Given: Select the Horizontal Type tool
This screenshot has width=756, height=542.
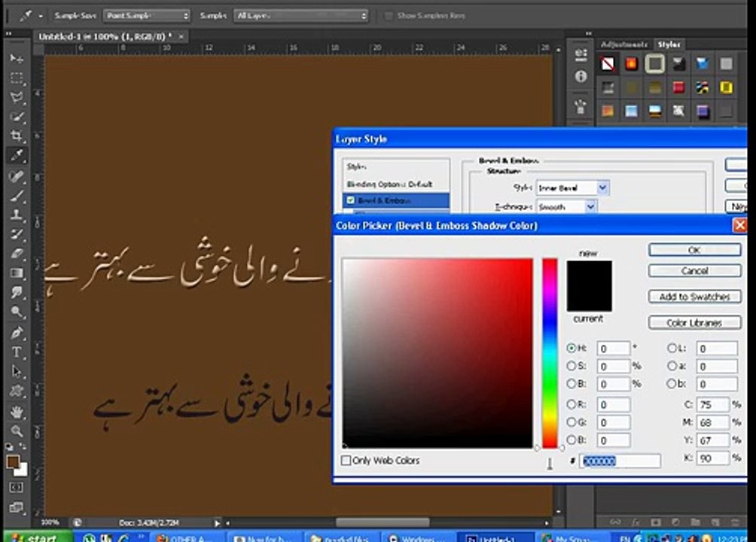Looking at the screenshot, I should 17,352.
